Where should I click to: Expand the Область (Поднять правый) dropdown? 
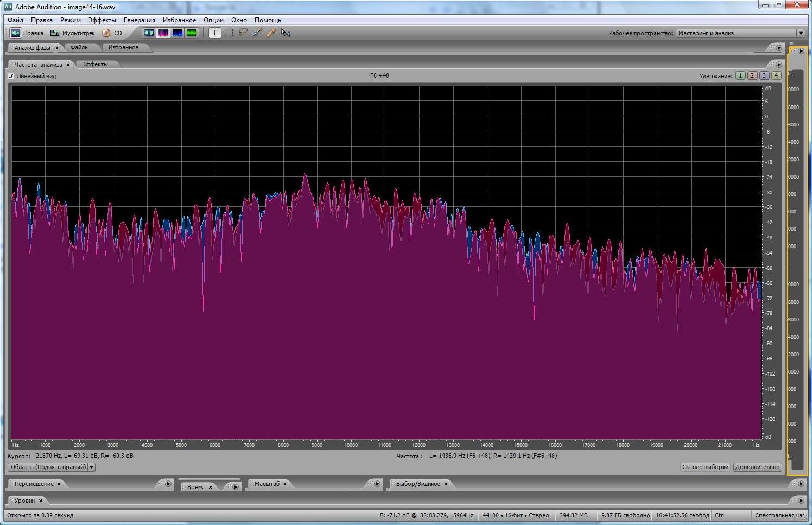[91, 467]
